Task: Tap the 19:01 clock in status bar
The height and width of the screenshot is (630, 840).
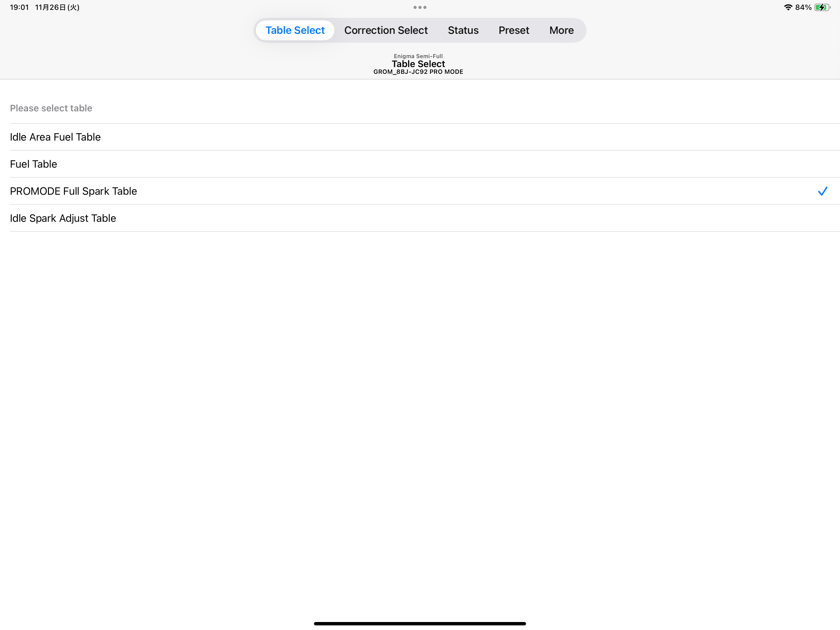Action: tap(19, 7)
